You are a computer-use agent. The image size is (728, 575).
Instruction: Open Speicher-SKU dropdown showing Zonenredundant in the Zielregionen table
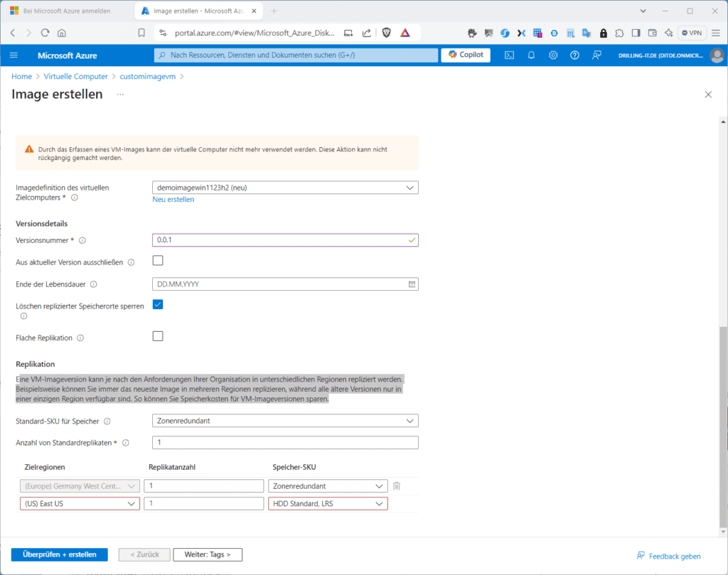coord(328,486)
